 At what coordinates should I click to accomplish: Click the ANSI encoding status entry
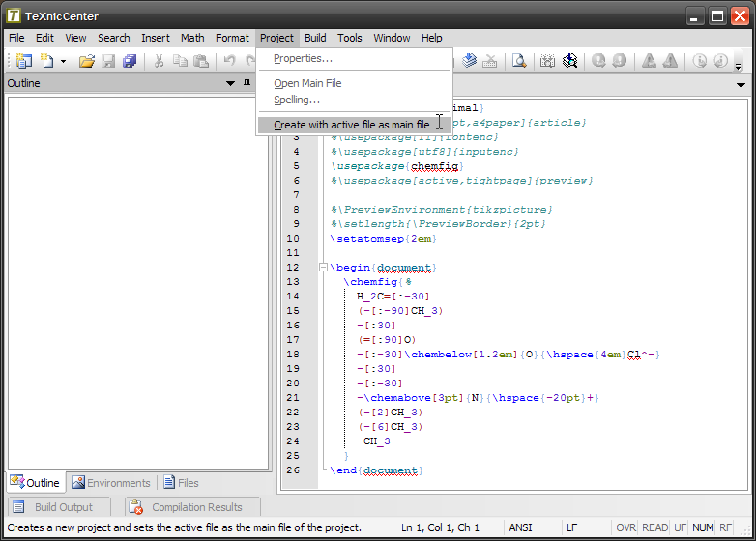(x=520, y=527)
